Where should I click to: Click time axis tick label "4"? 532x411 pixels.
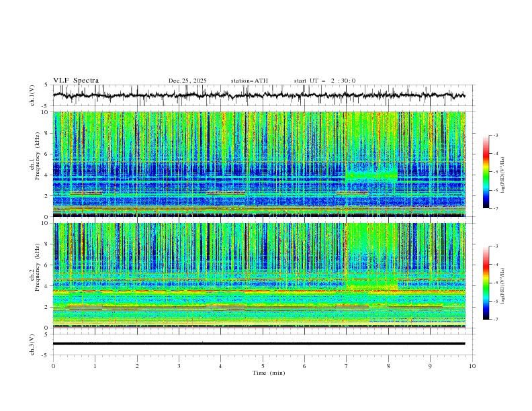coord(220,366)
